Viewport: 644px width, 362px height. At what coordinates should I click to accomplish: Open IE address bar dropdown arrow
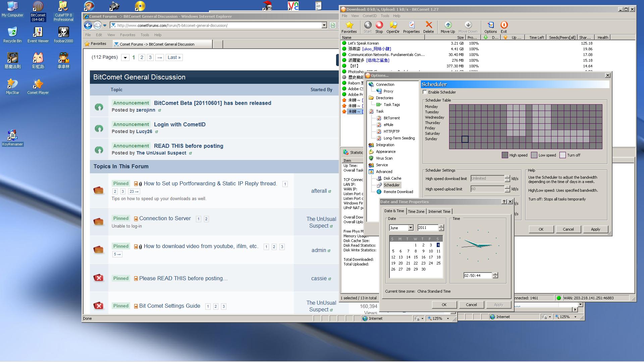324,25
